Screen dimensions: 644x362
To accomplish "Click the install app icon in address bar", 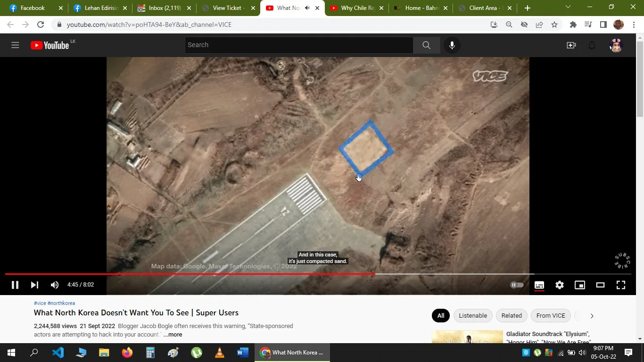I will pyautogui.click(x=494, y=25).
